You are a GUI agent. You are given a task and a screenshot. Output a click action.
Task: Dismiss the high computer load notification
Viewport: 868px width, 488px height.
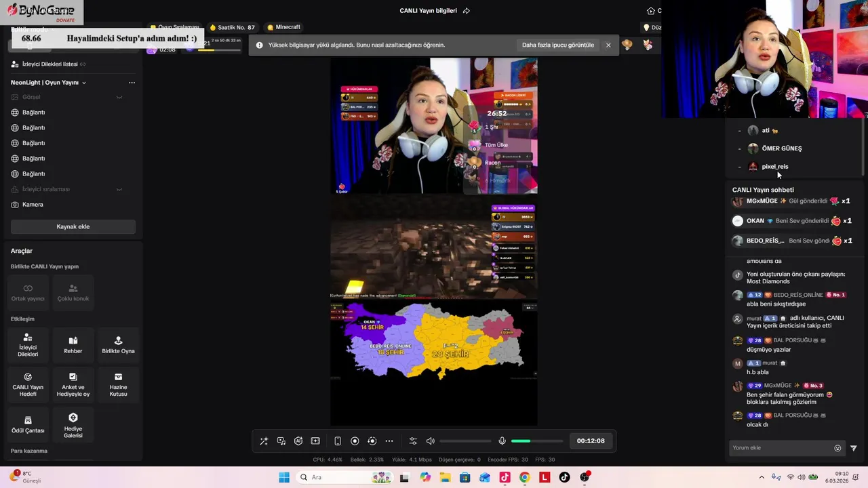click(608, 45)
